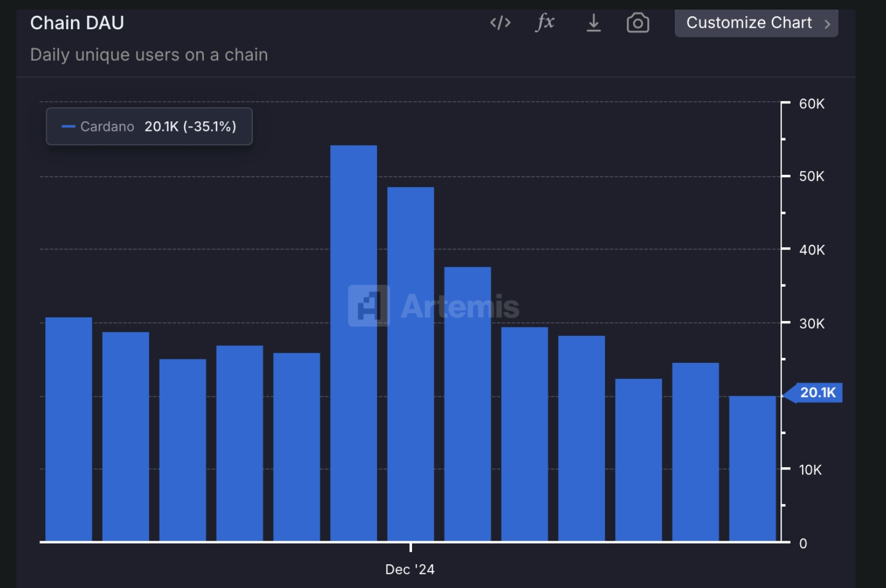Select the tallest bar near 54K
The width and height of the screenshot is (886, 588).
point(353,343)
